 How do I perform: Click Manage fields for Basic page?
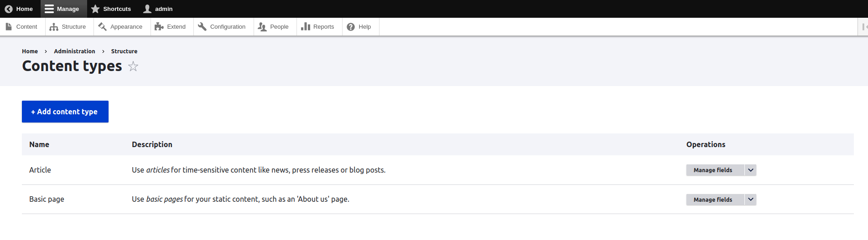(715, 199)
